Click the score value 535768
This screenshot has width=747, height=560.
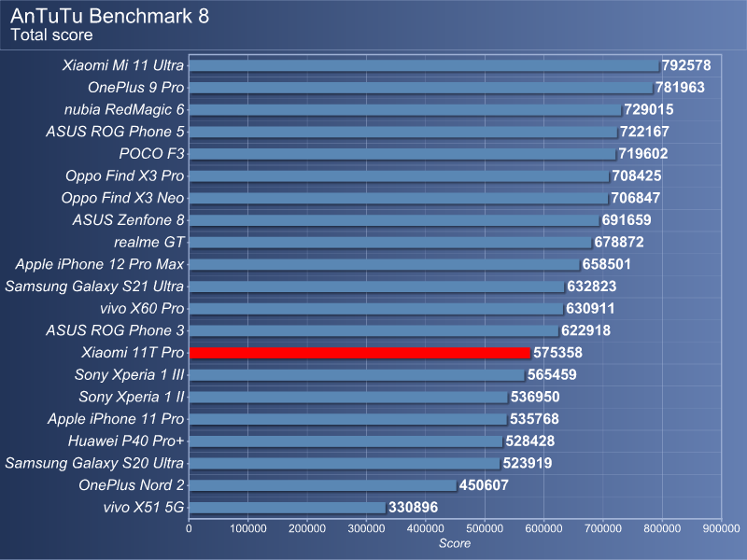(x=534, y=419)
